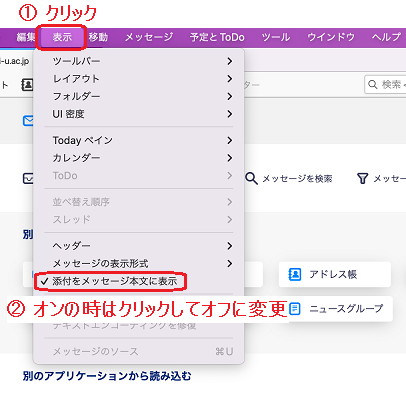Click the アドレス帳 contact icon
This screenshot has height=395, width=406.
click(295, 275)
